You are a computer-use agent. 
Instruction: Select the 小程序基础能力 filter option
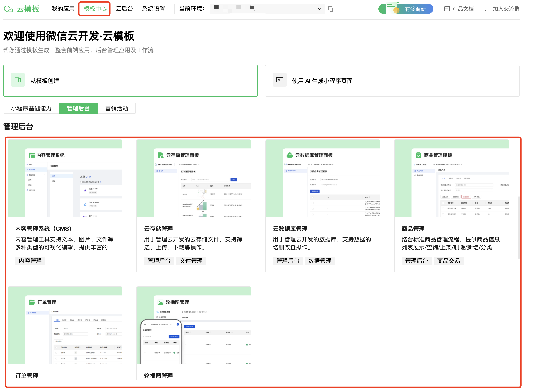coord(31,108)
